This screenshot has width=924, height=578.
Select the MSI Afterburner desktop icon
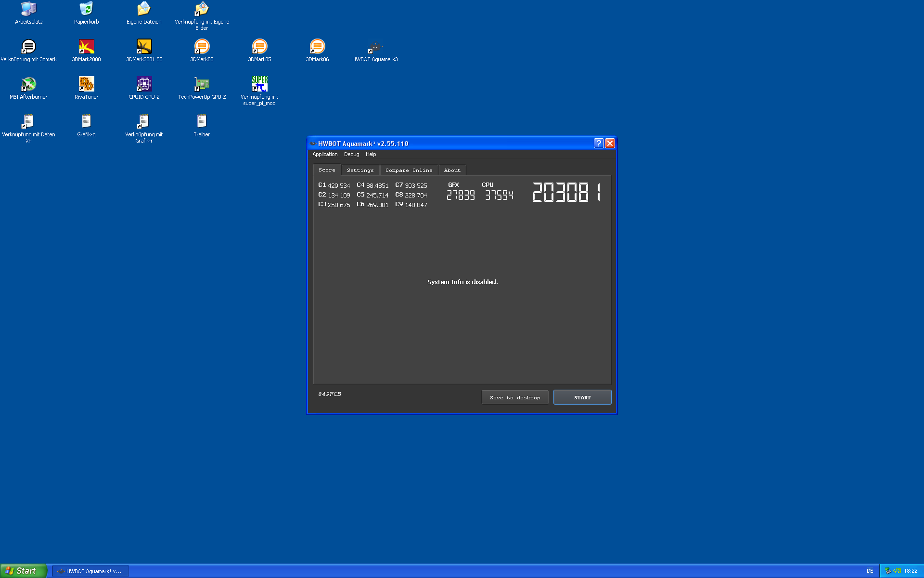29,88
